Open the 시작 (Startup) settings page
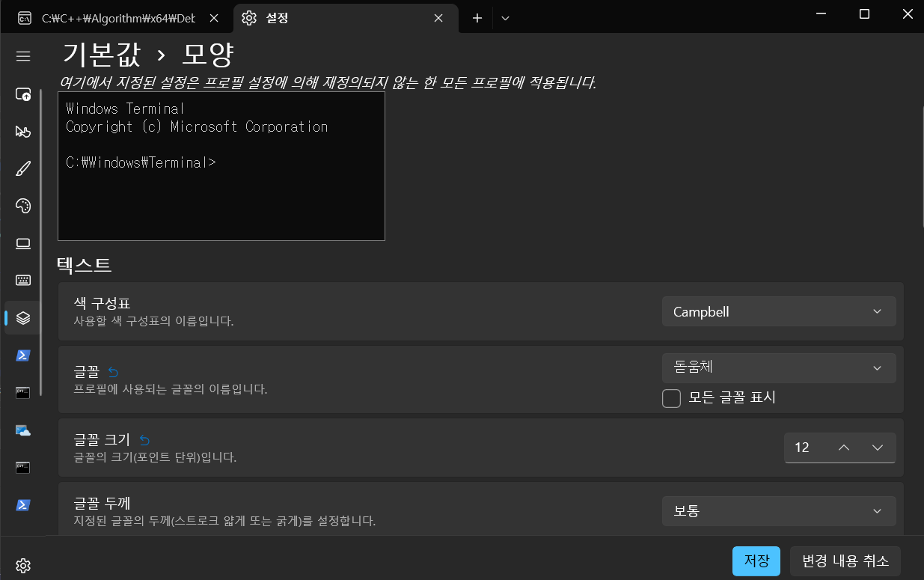 pyautogui.click(x=22, y=94)
